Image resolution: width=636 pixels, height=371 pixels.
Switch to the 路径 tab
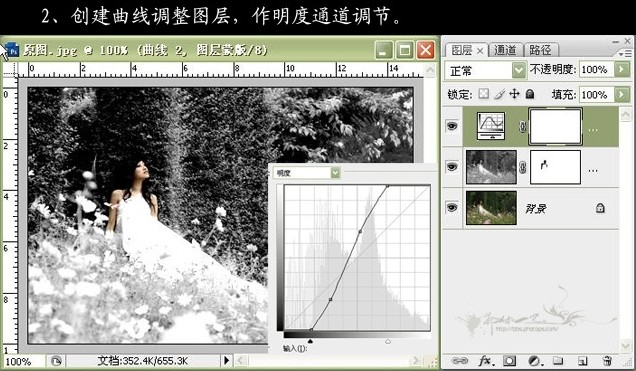pos(540,50)
